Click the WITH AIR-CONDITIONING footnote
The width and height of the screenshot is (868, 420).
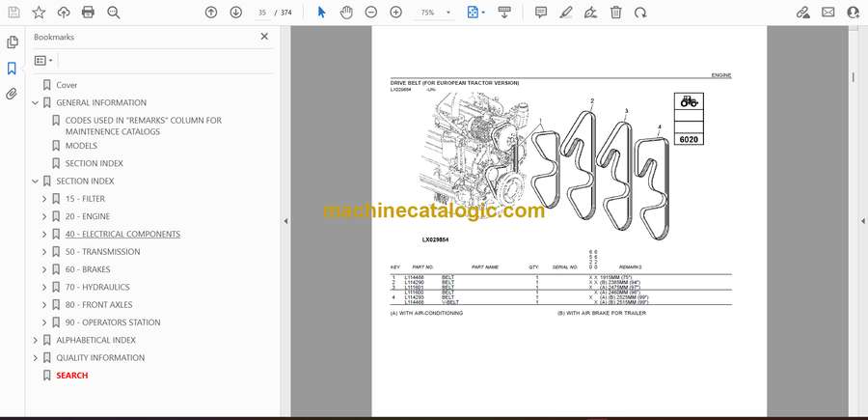(426, 313)
